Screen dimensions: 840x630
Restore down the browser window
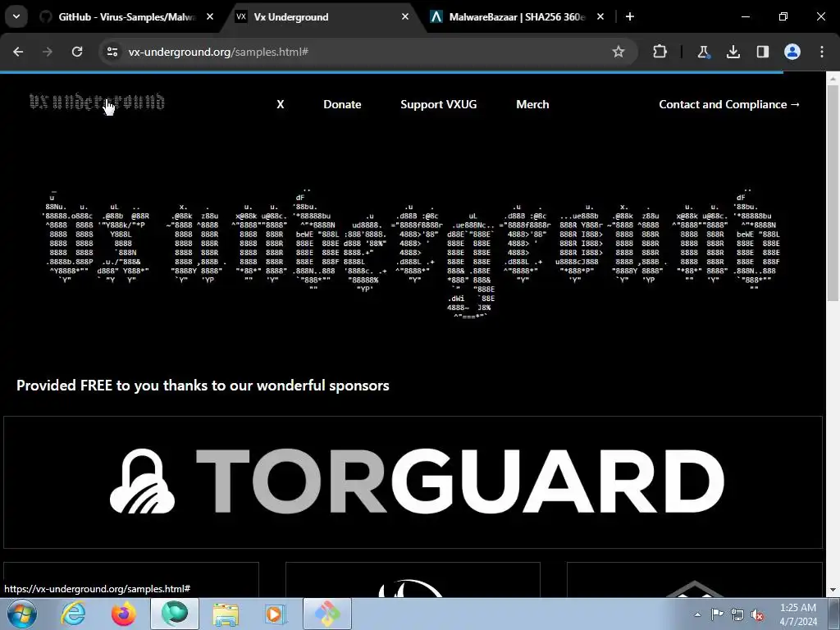783,16
